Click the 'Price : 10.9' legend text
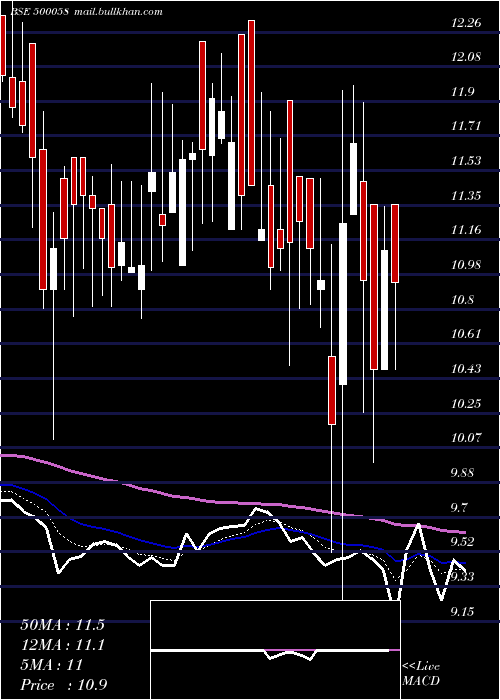500x700 pixels. click(x=63, y=685)
